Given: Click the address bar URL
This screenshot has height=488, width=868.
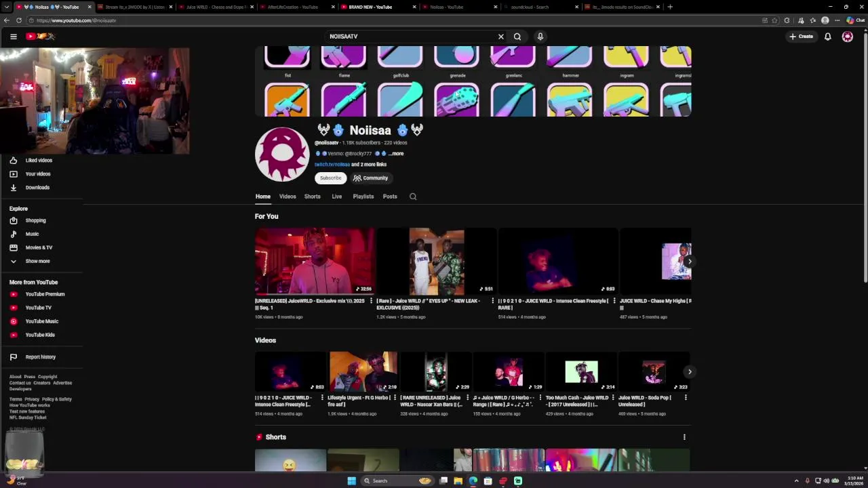Looking at the screenshot, I should (77, 20).
